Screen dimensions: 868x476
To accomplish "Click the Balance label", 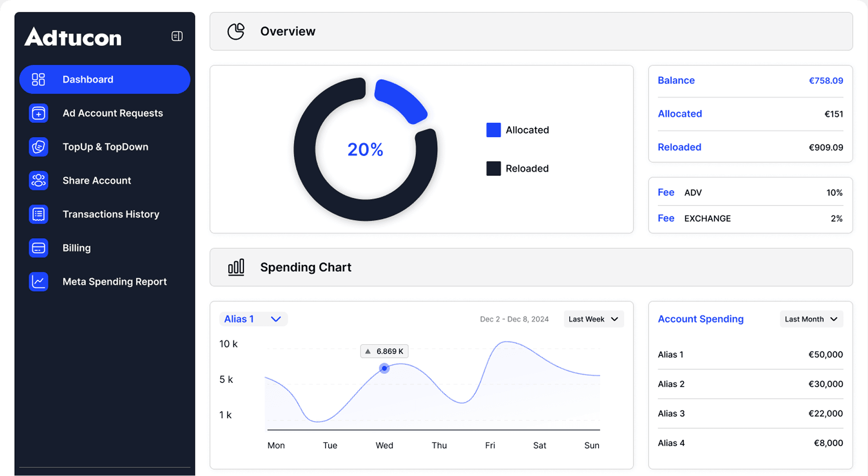I will tap(676, 80).
